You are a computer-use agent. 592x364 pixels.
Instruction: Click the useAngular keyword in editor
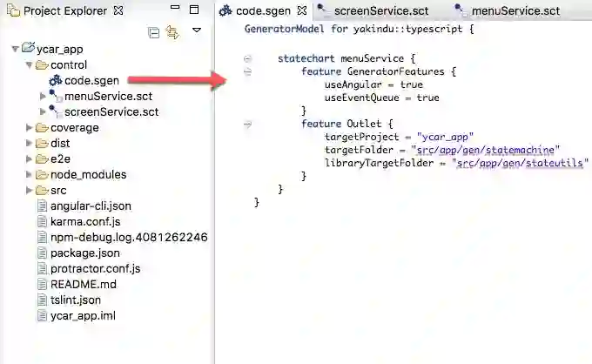coord(353,84)
